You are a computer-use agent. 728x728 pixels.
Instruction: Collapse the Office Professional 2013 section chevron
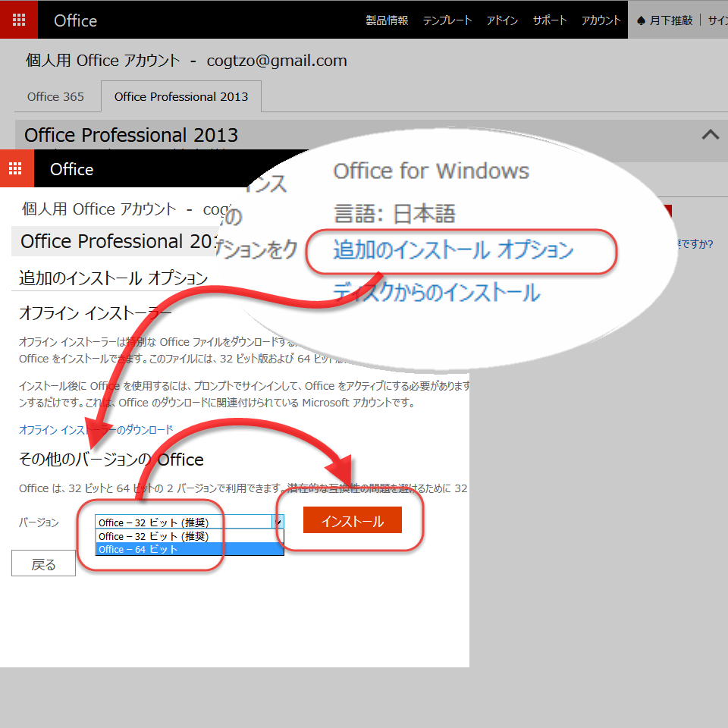[710, 134]
